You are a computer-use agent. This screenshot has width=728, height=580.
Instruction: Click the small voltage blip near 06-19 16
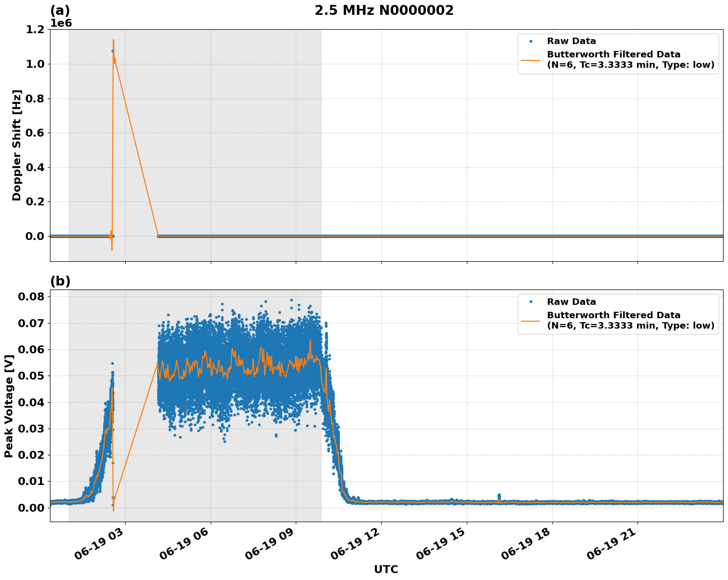click(499, 494)
